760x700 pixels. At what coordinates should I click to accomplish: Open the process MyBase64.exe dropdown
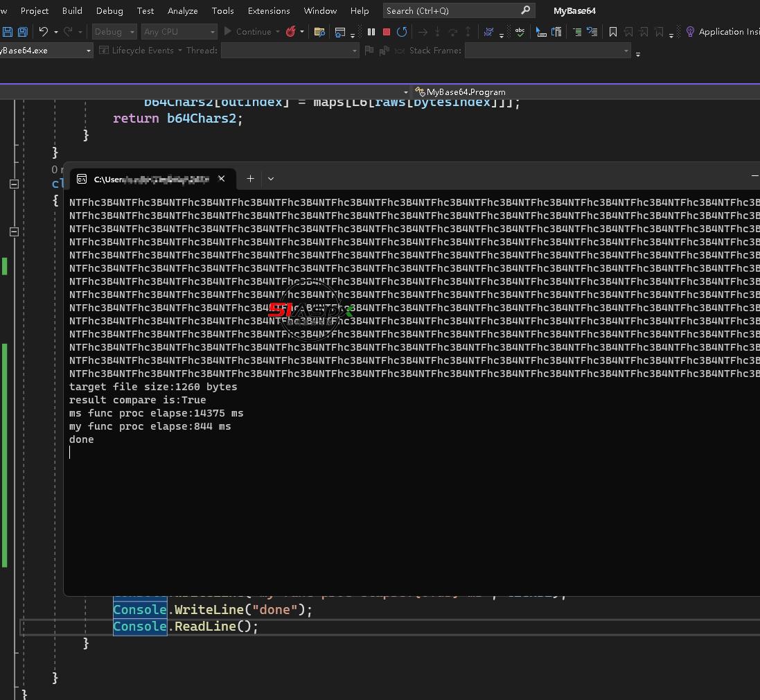tap(89, 51)
